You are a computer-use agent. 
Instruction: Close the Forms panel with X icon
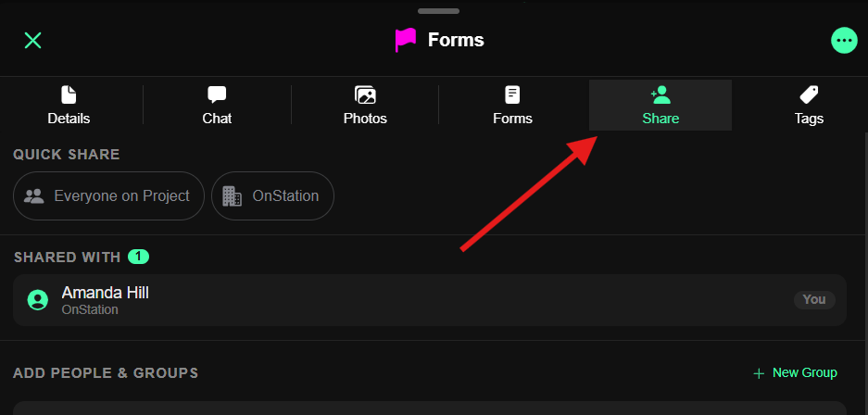click(33, 40)
